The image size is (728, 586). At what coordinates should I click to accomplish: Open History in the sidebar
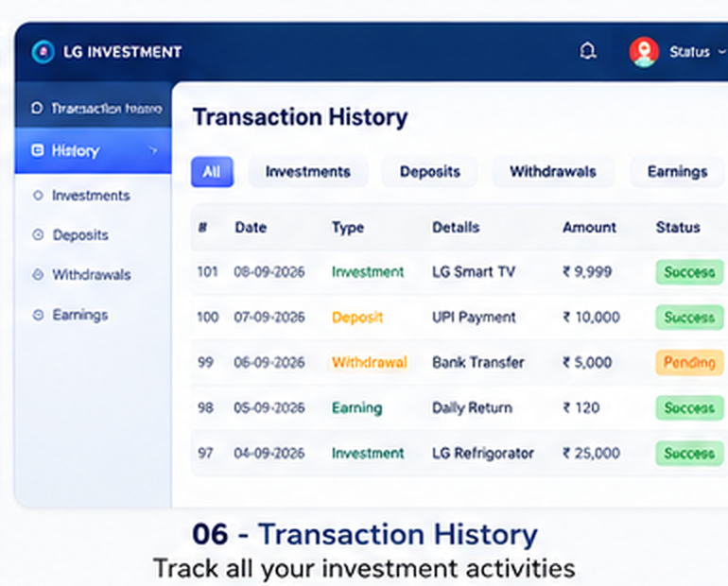93,151
